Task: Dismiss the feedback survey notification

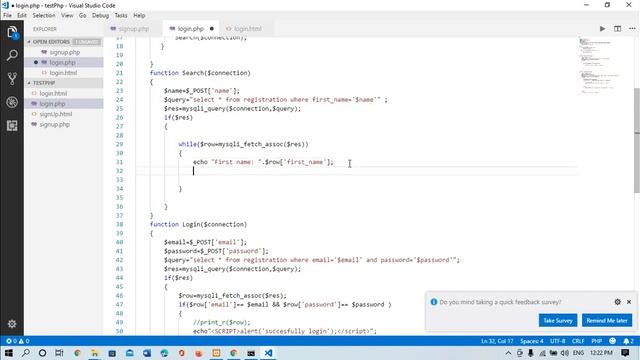Action: coord(629,302)
